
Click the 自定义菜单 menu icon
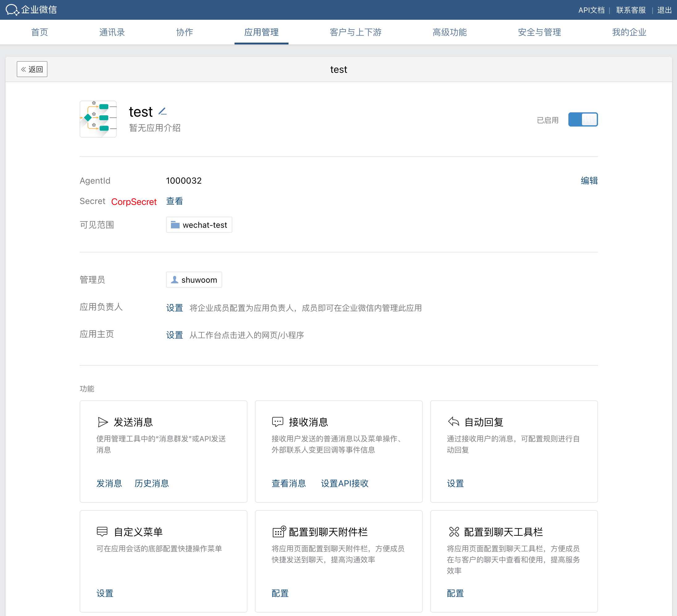pos(102,531)
